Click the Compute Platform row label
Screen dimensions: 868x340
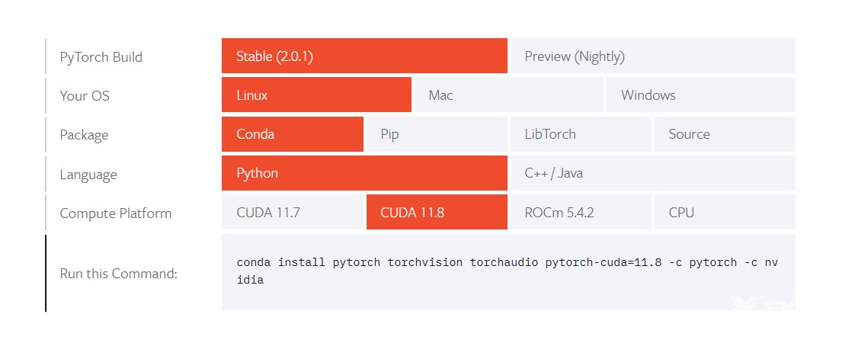115,213
